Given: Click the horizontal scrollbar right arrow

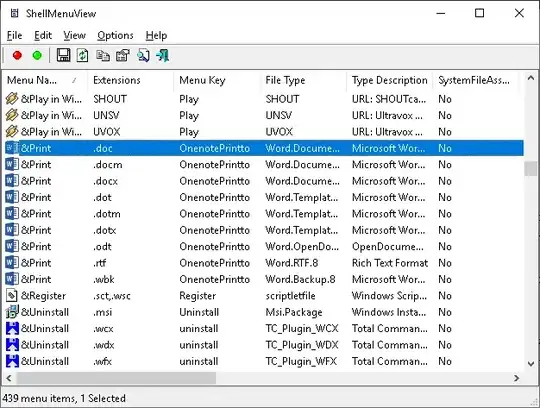Looking at the screenshot, I should tap(517, 378).
